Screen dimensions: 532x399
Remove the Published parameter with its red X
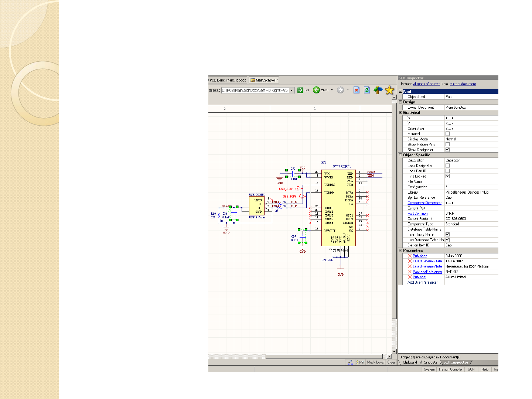410,256
